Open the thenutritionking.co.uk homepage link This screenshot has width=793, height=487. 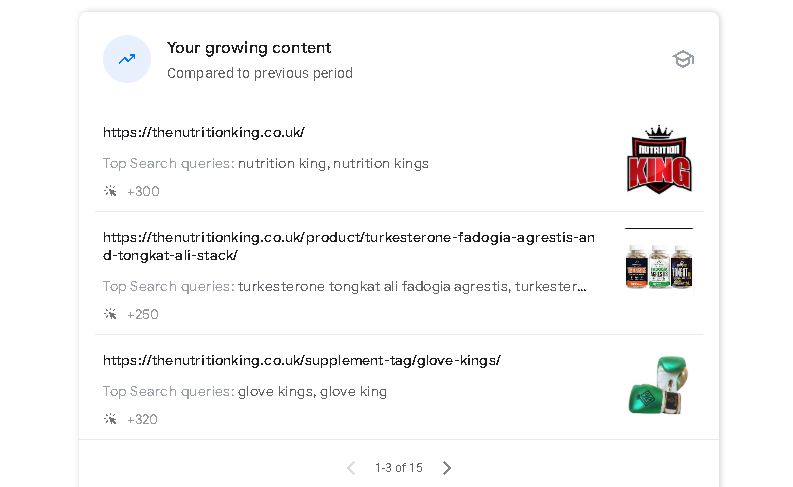[203, 132]
